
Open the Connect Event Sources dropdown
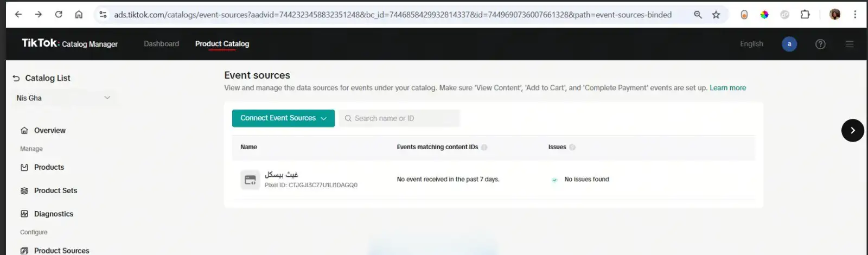pos(283,118)
